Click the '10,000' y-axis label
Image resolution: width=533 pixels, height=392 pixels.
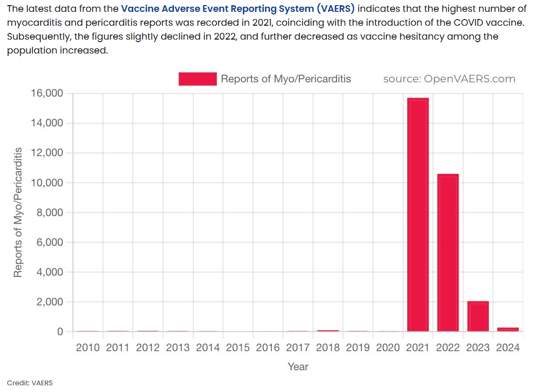pos(47,183)
